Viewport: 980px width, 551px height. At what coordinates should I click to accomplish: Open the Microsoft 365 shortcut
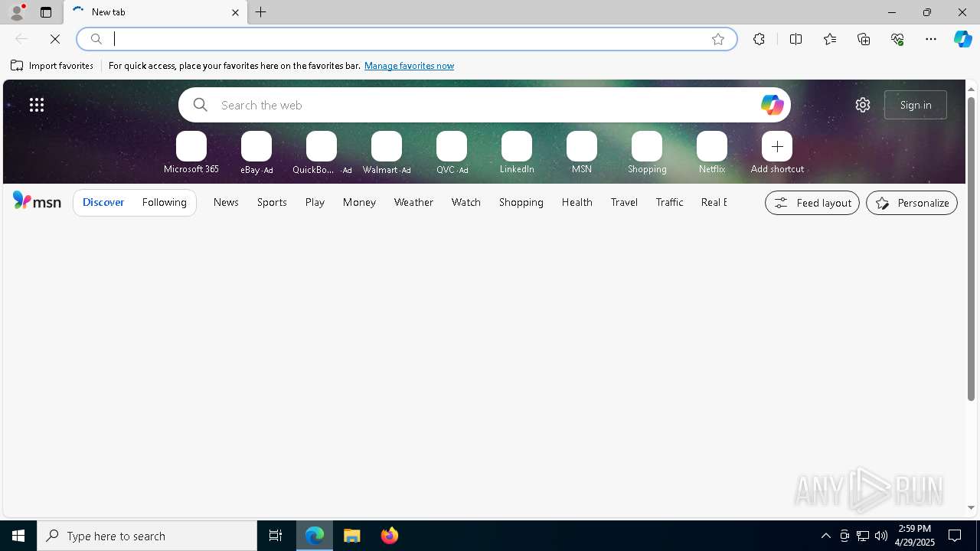coord(191,153)
